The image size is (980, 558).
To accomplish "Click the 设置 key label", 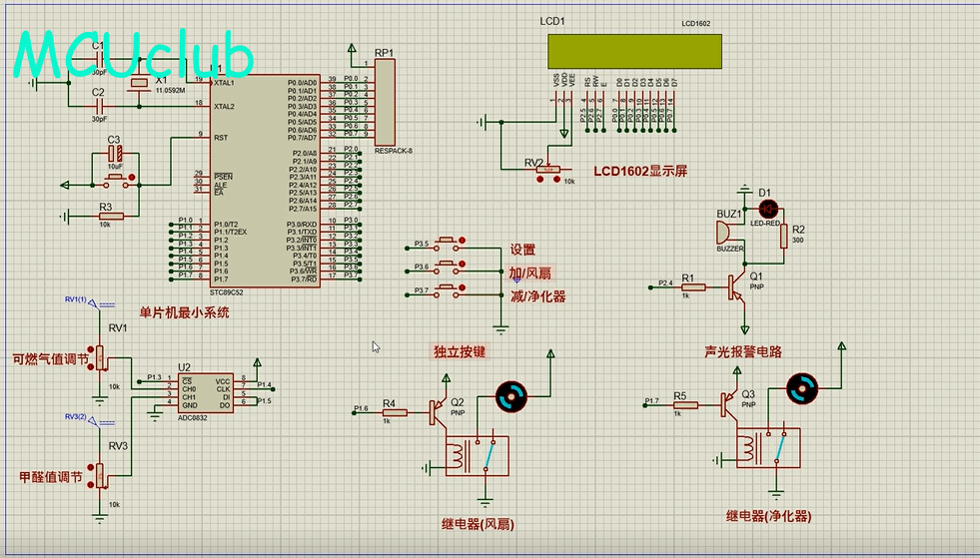I will (x=522, y=250).
